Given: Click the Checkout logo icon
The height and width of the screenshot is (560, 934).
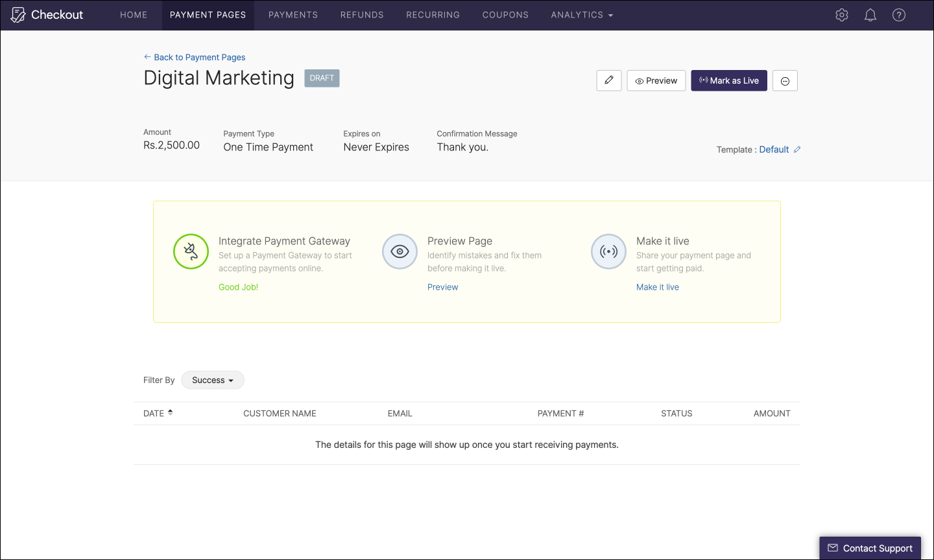Looking at the screenshot, I should tap(18, 15).
